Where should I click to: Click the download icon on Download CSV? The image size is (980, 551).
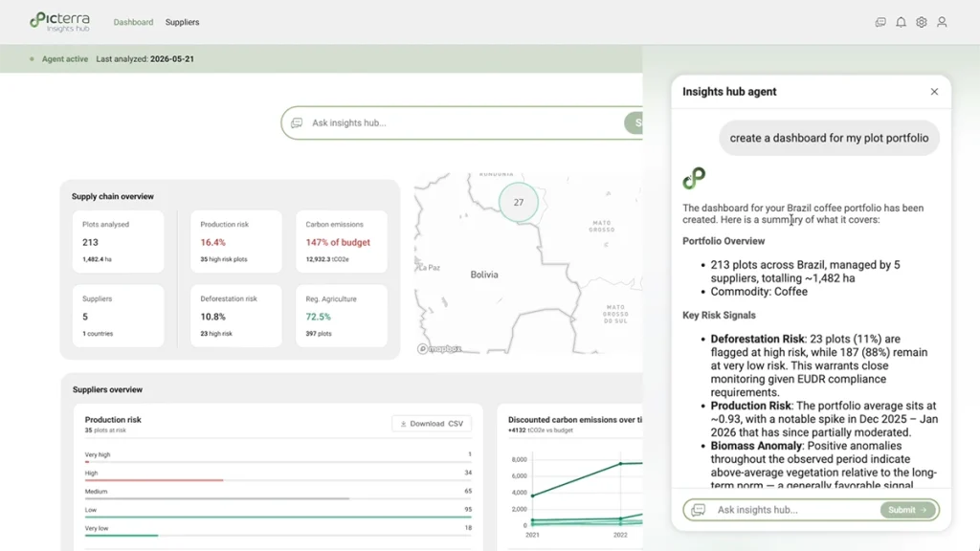tap(403, 424)
